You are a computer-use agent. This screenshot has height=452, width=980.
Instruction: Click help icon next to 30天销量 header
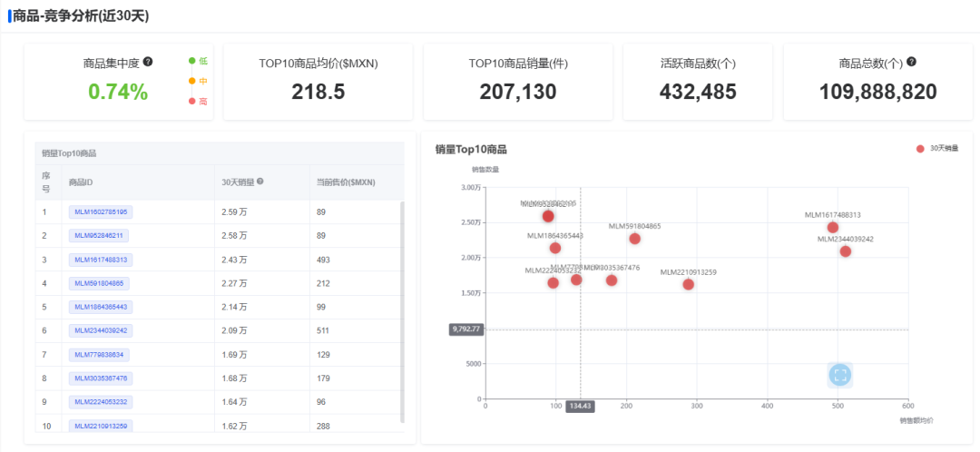click(260, 182)
